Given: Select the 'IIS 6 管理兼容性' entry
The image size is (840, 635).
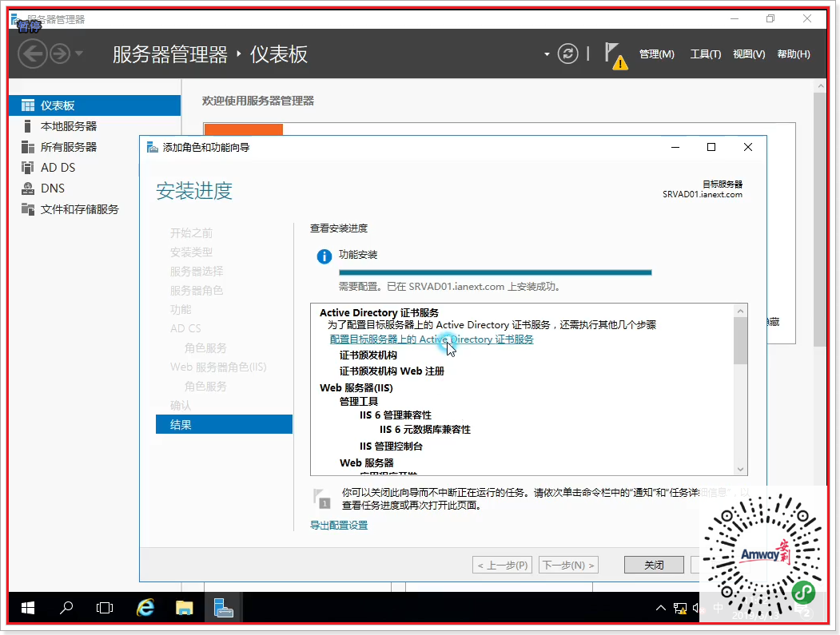Looking at the screenshot, I should click(396, 415).
